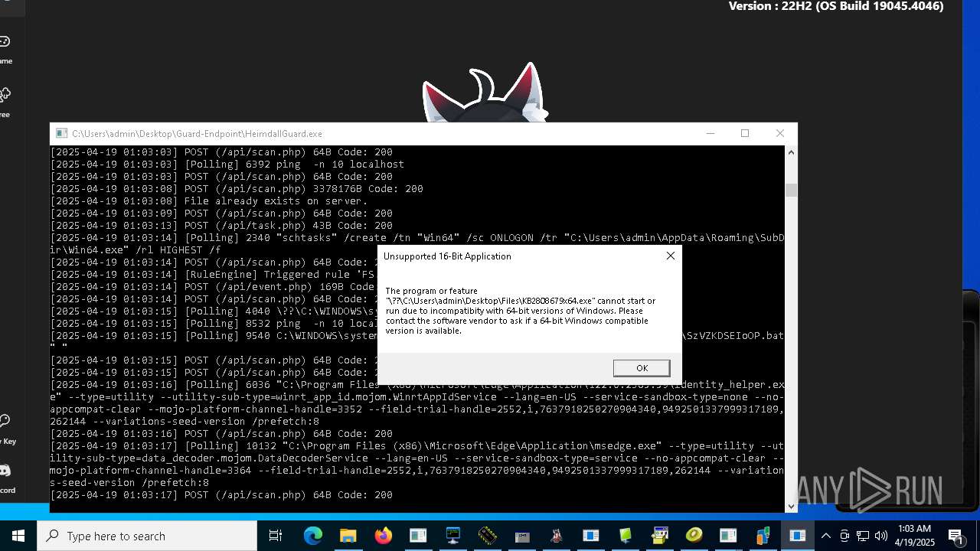
Task: Open the network status tray icon
Action: tap(863, 536)
